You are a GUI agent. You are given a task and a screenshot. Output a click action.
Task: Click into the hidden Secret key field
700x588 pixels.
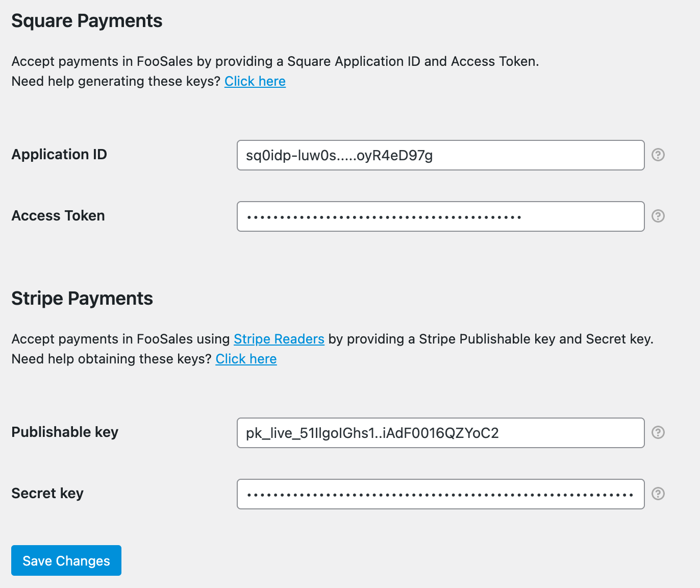(440, 494)
